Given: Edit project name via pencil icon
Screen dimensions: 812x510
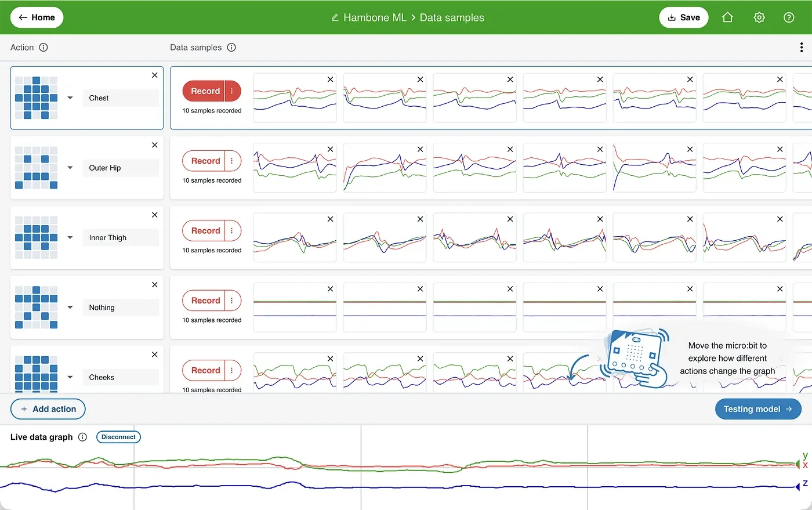Looking at the screenshot, I should tap(335, 18).
